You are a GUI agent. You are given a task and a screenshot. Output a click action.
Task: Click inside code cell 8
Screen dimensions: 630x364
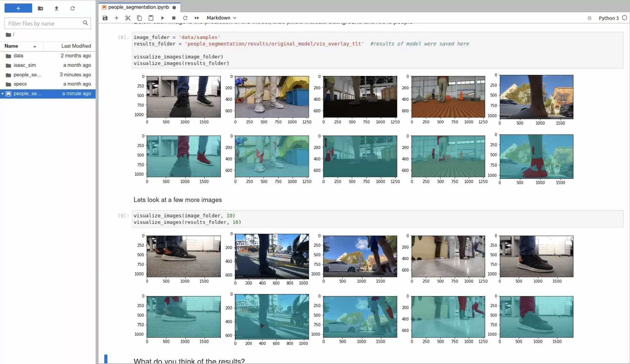click(x=378, y=50)
